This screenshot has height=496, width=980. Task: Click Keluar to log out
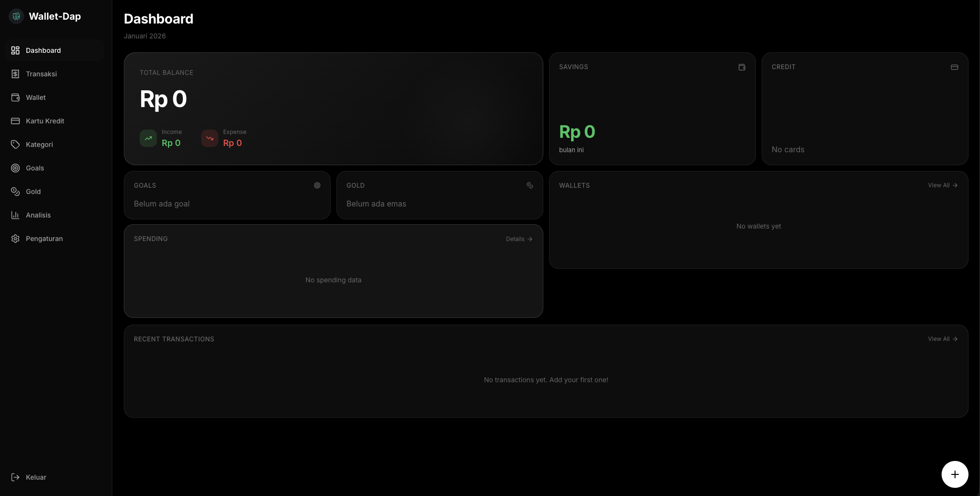[x=36, y=477]
